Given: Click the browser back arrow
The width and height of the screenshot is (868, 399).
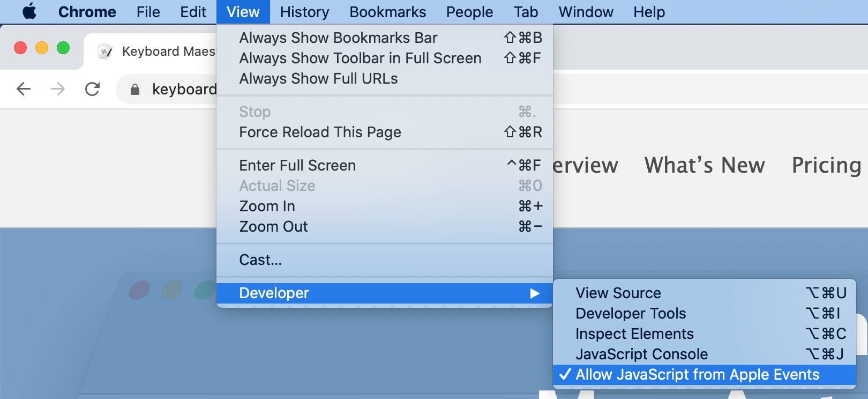Looking at the screenshot, I should (24, 89).
